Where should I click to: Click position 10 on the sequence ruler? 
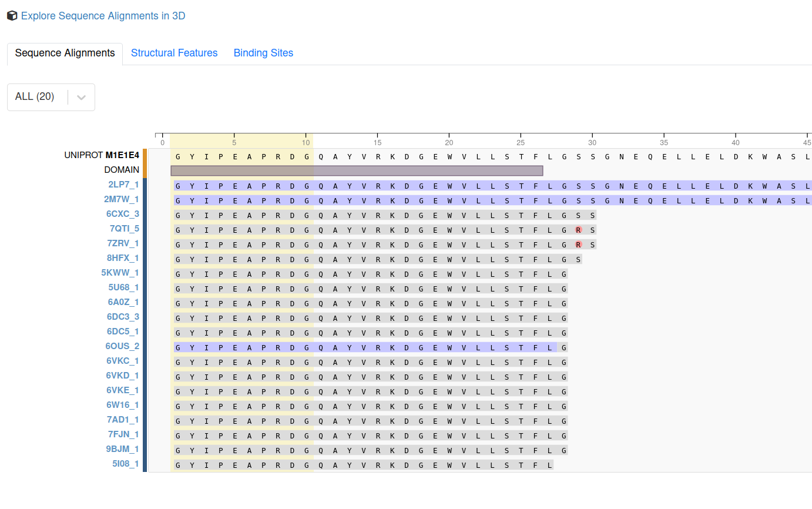tap(306, 142)
